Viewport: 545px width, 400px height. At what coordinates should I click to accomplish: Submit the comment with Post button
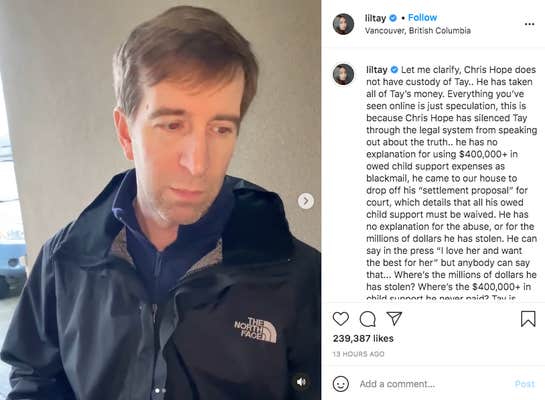(x=524, y=384)
